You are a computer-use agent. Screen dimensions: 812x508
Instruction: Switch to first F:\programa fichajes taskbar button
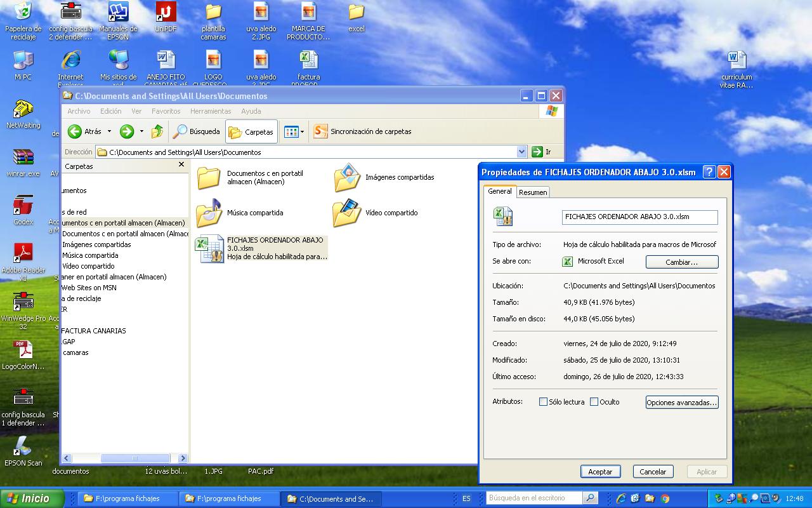[x=128, y=498]
